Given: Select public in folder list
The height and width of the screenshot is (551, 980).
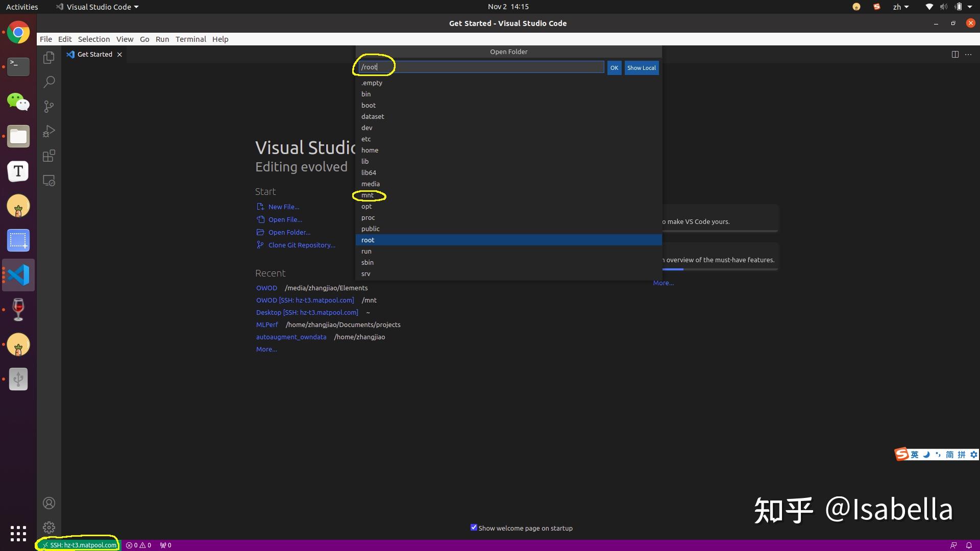Looking at the screenshot, I should pyautogui.click(x=508, y=229).
